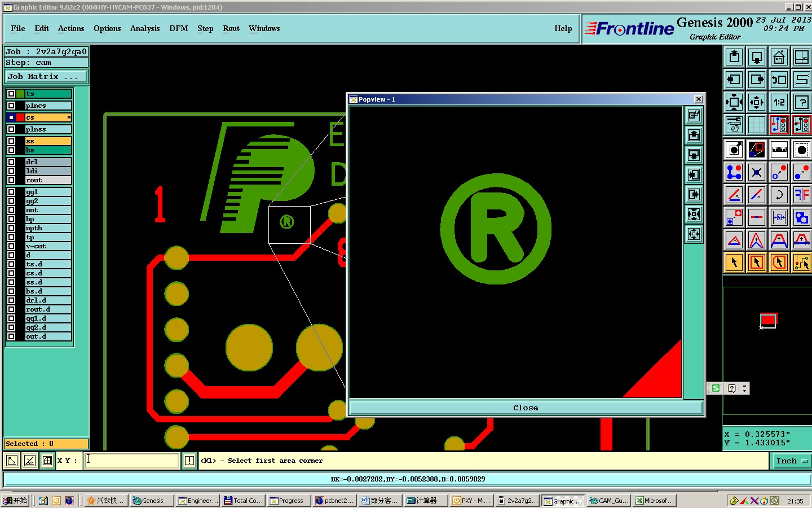Click the Home view icon

(x=779, y=57)
